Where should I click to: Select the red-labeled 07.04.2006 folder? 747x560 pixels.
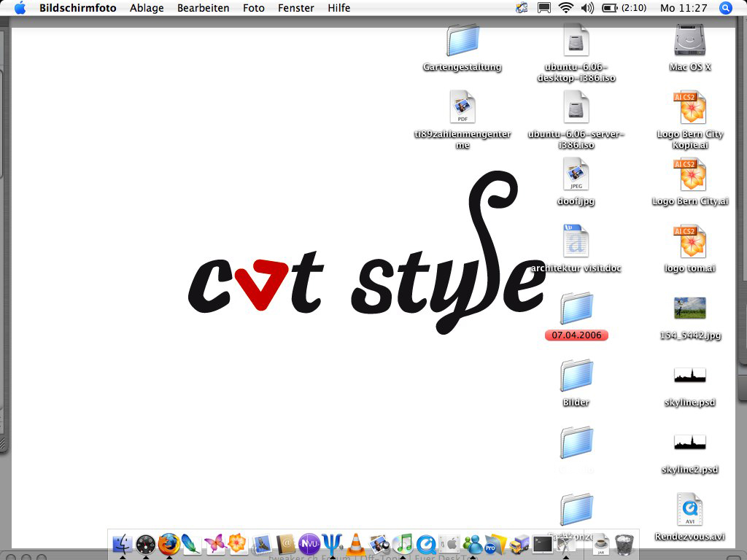576,309
